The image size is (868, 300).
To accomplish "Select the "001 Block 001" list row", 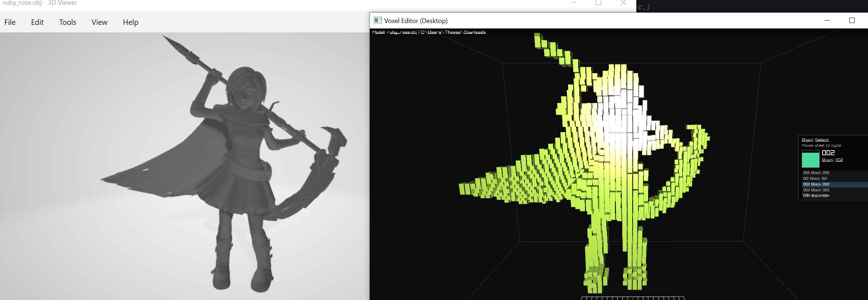I will pos(835,179).
